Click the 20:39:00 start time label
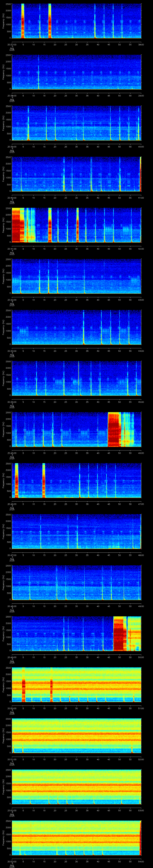153x868 pixels. [x=12, y=147]
